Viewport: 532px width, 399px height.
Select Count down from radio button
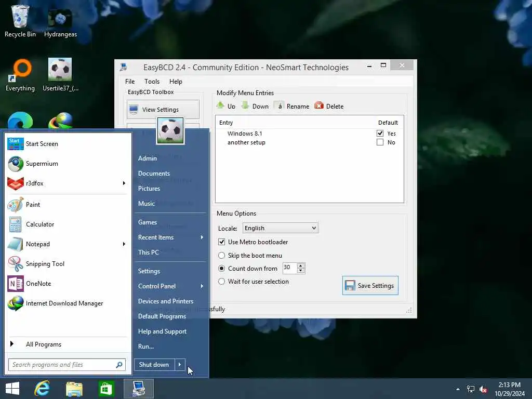[221, 269]
